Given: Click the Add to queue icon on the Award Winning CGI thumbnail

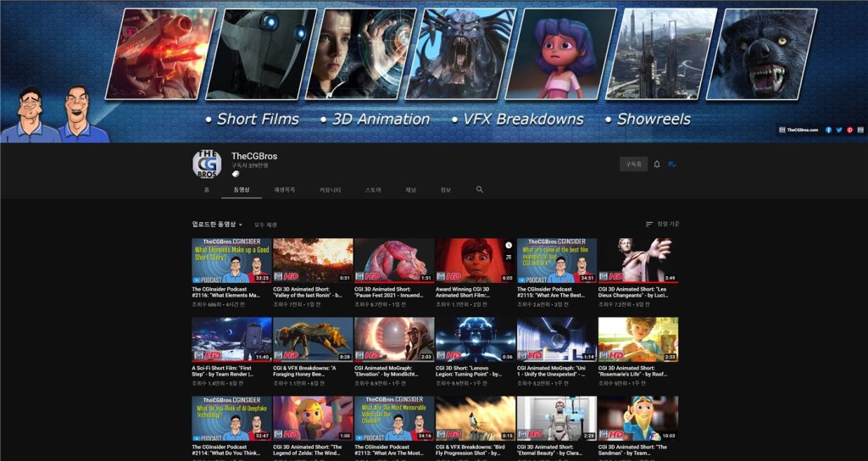Looking at the screenshot, I should [x=509, y=257].
